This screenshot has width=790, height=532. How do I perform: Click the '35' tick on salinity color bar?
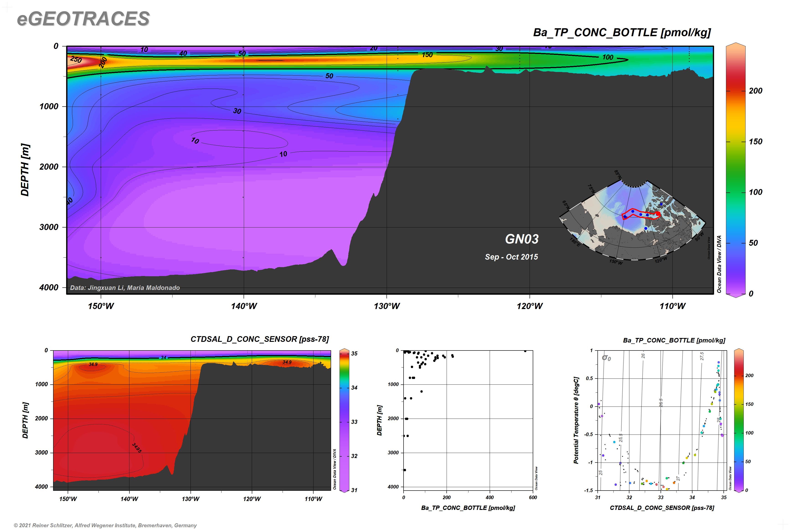click(x=354, y=353)
